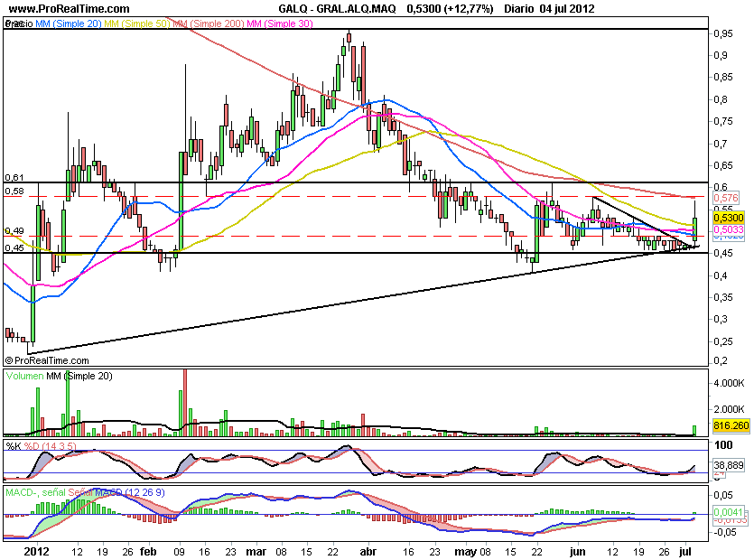
Task: Click the yellow 0,5300 current price tag
Action: [x=727, y=218]
